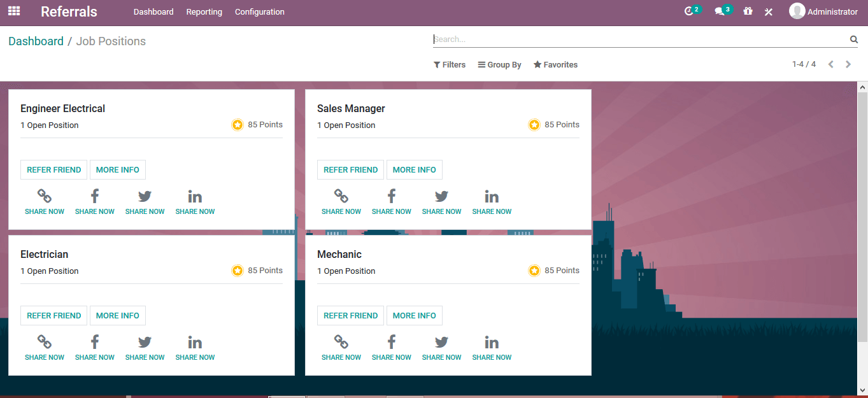The width and height of the screenshot is (868, 398).
Task: Click 1 Open Position under Mechanic
Action: (346, 271)
